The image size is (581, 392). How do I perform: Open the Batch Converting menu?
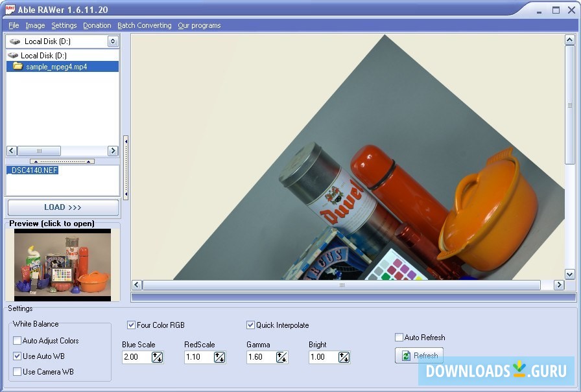pos(144,26)
